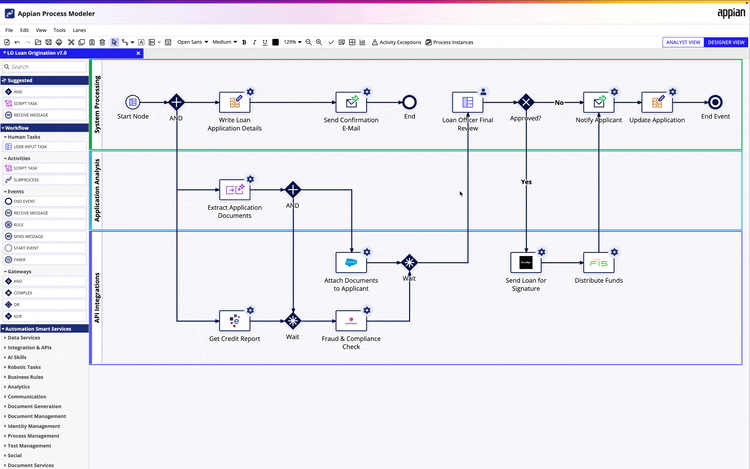750x469 pixels.
Task: Select the Send Confirmation E-Mail node
Action: (x=351, y=102)
